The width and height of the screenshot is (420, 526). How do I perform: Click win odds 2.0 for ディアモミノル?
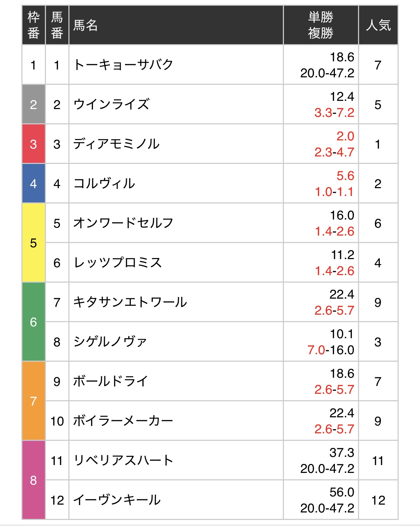[345, 136]
